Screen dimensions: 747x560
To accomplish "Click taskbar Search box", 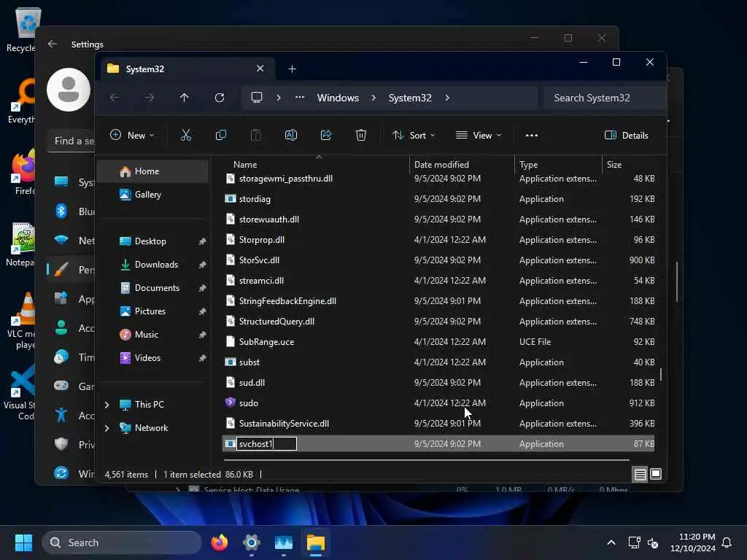I will (122, 542).
